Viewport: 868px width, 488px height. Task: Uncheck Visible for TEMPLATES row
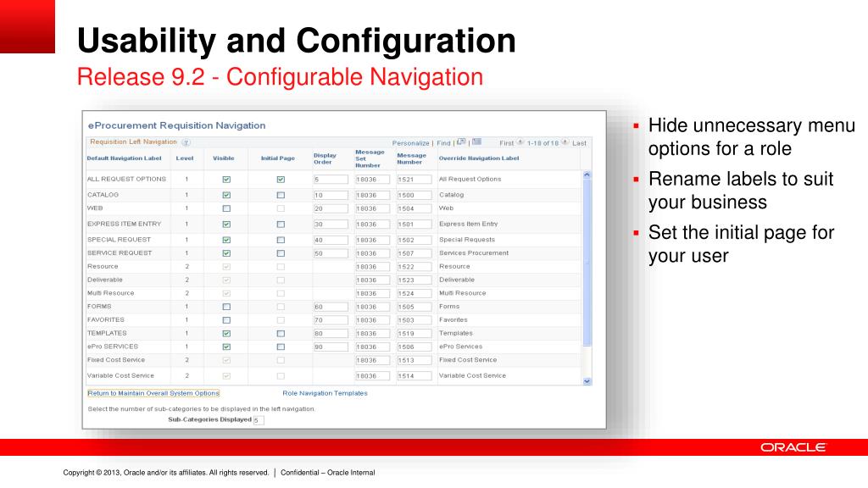(226, 333)
